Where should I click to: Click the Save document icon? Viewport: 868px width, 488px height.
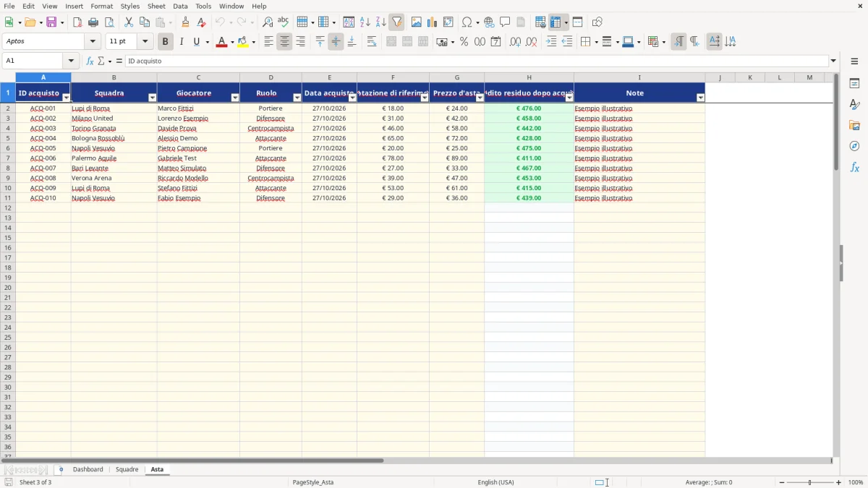(x=51, y=22)
